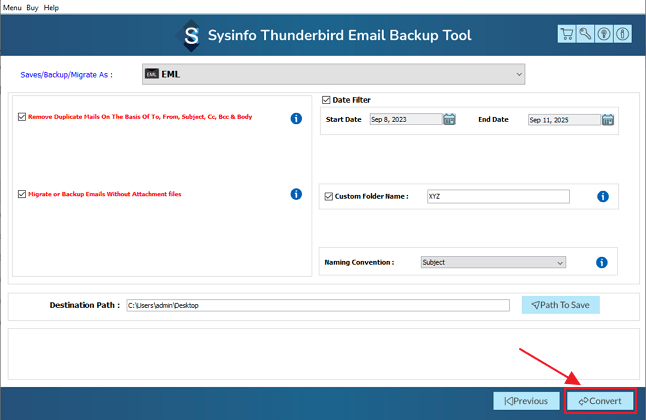
Task: Show info for Migrate Without Attachment option
Action: tap(296, 194)
